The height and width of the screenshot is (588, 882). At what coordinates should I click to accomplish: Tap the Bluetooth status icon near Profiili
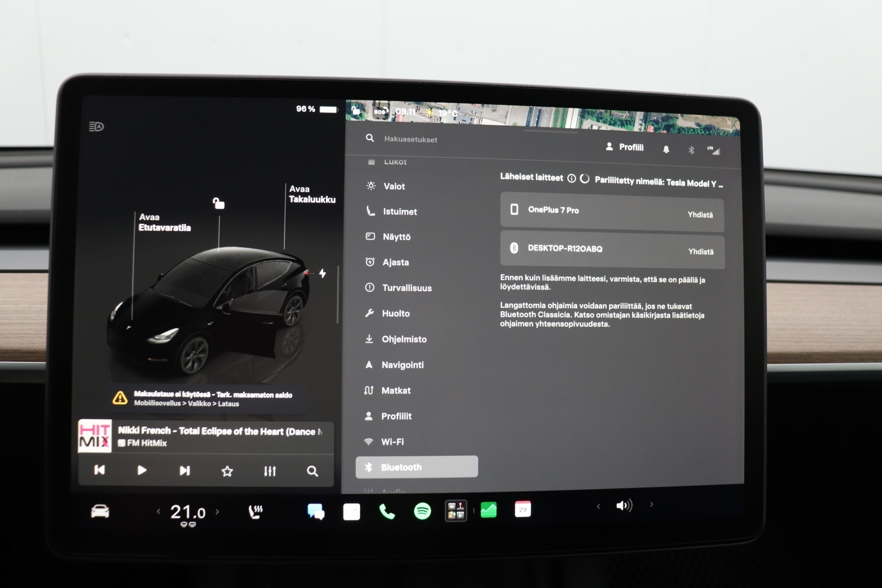click(x=691, y=150)
